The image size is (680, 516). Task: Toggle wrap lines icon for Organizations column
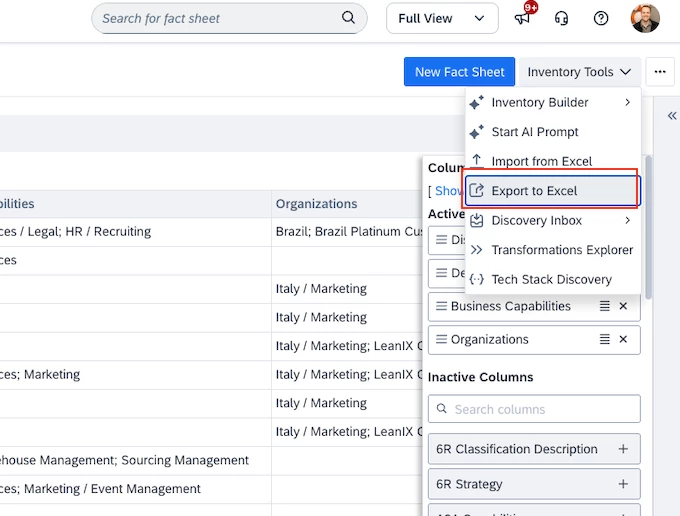604,339
